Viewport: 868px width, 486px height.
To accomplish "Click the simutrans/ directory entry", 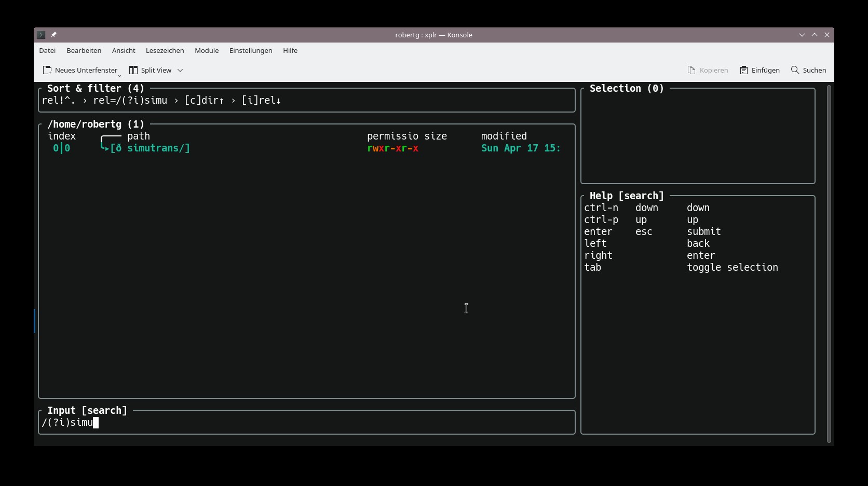I will pos(158,148).
